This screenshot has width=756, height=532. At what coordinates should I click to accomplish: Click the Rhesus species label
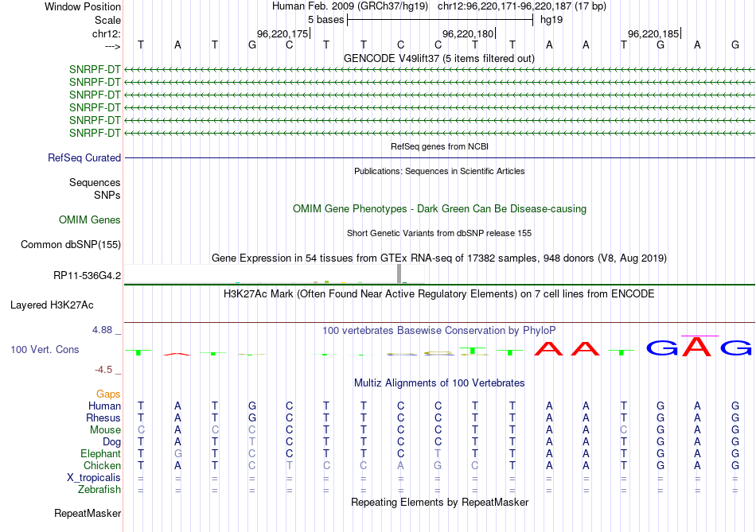[103, 417]
